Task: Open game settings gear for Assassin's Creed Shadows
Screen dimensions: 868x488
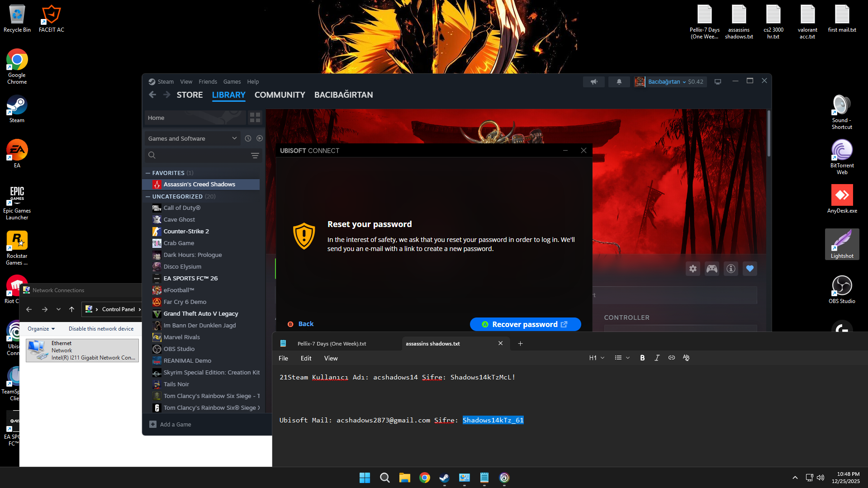Action: point(693,269)
